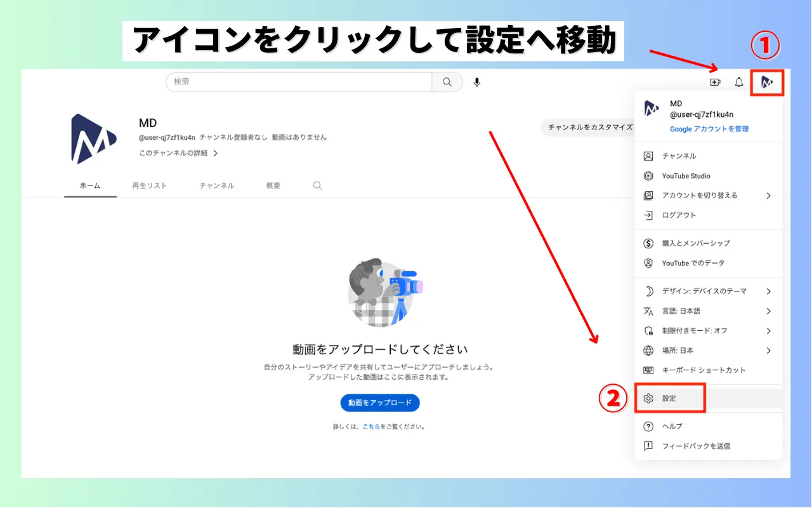
Task: Select ログアウト to sign out
Action: pyautogui.click(x=679, y=215)
